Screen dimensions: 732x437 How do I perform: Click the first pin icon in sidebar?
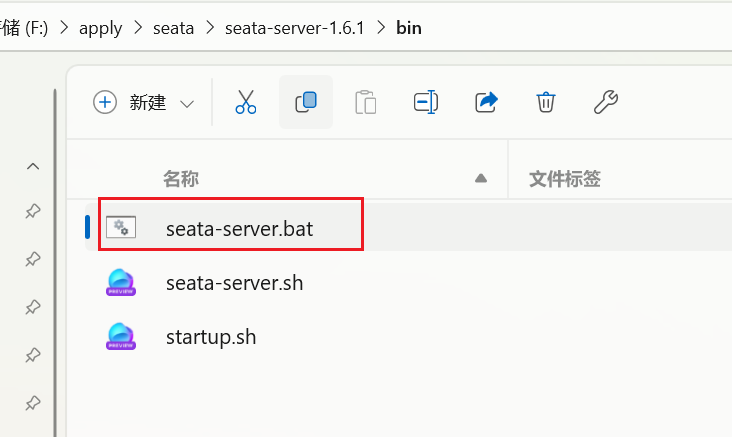tap(33, 211)
